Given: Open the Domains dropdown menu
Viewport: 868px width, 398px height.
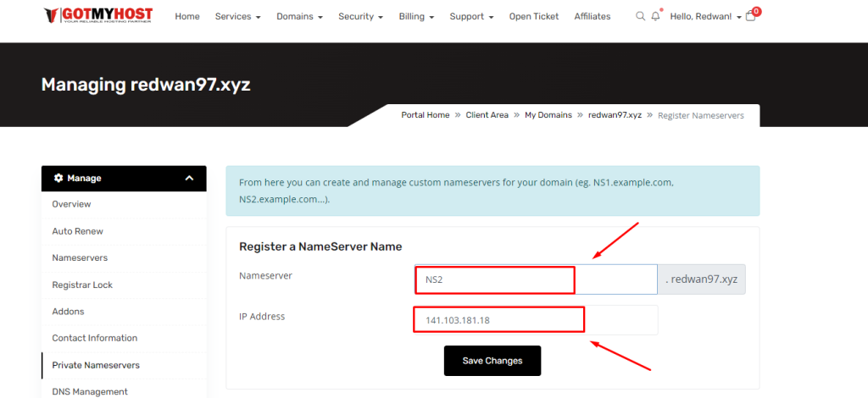Looking at the screenshot, I should tap(299, 16).
